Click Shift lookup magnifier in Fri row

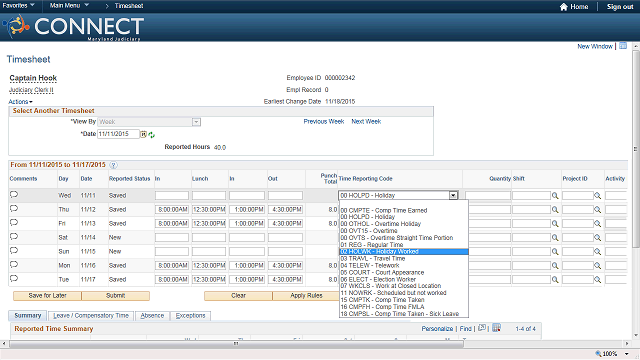click(555, 224)
